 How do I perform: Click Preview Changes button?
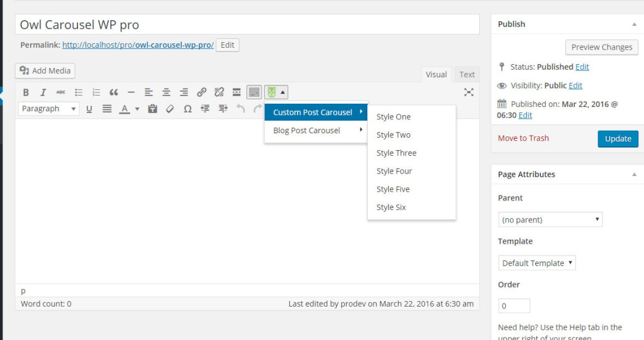pos(602,47)
